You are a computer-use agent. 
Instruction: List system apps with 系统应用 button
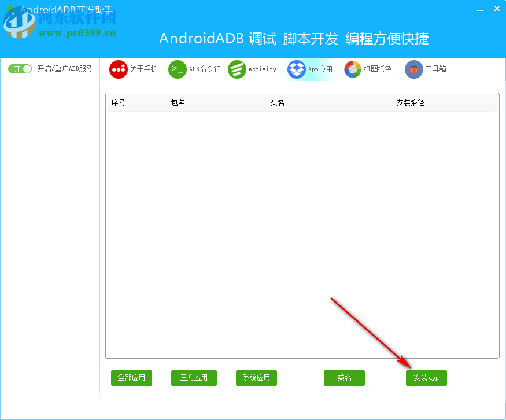256,378
